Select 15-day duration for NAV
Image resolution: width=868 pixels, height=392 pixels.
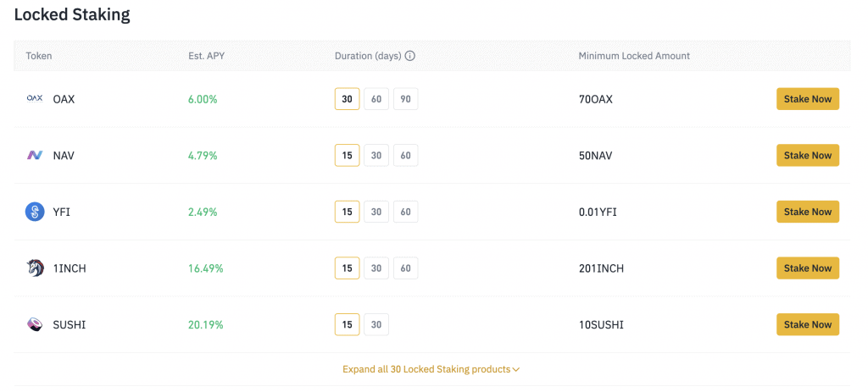click(347, 156)
